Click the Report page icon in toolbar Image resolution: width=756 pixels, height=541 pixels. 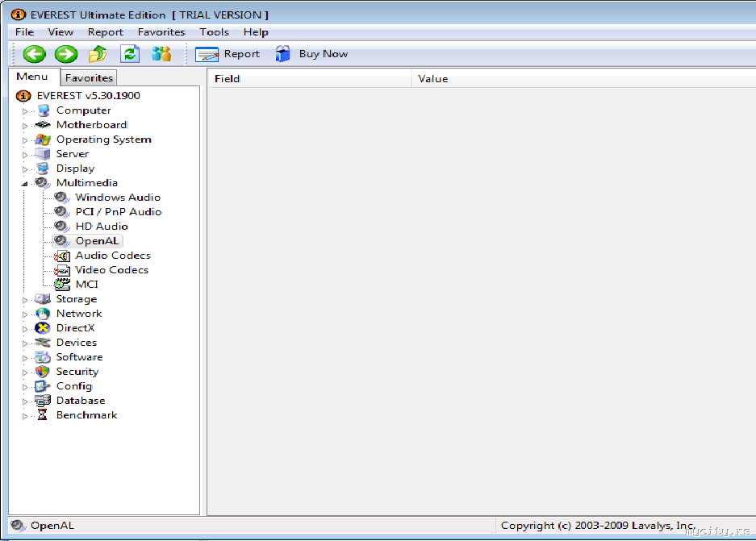point(207,55)
